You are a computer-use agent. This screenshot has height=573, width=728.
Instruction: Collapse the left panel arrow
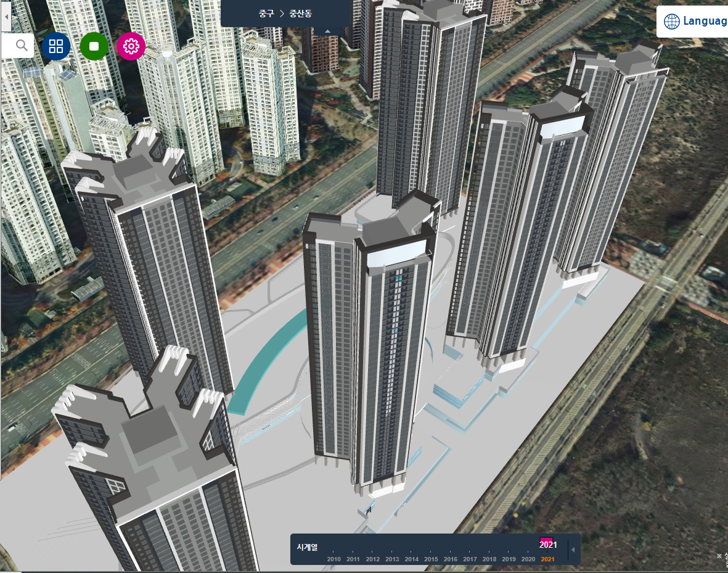pos(6,16)
